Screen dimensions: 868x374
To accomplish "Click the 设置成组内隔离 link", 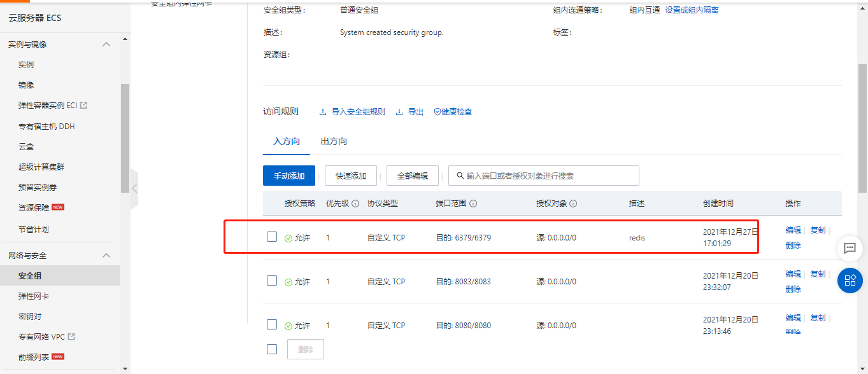I will (x=692, y=10).
